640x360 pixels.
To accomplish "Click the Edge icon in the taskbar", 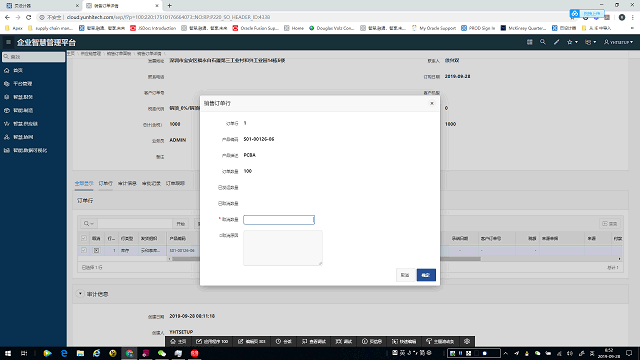I will click(x=64, y=353).
